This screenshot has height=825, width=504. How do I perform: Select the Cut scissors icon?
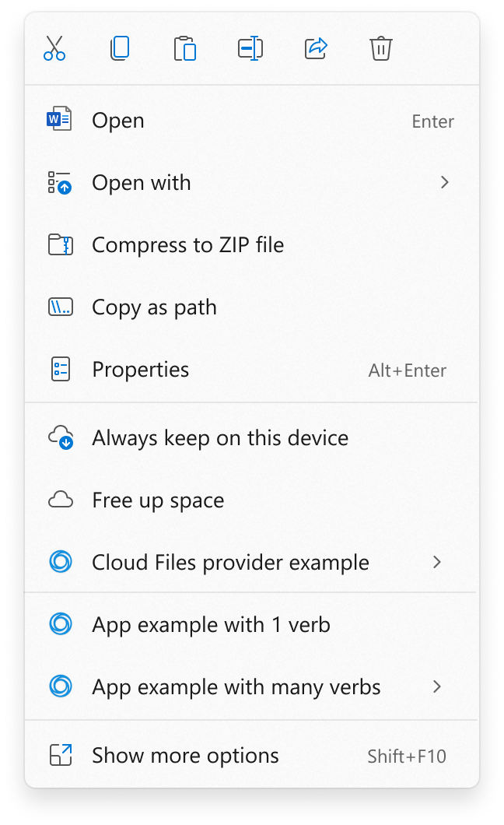click(x=54, y=48)
